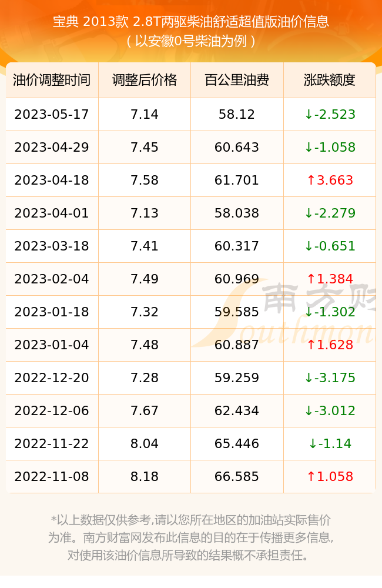Click the red up arrow beside 1.628
Viewport: 382px width, 588px height.
click(311, 345)
